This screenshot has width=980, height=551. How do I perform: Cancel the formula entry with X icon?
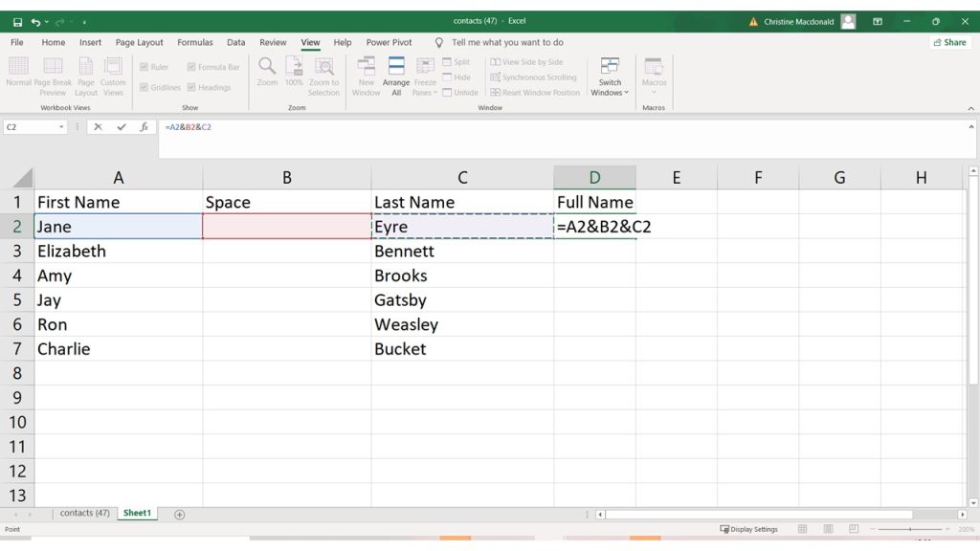click(x=98, y=127)
